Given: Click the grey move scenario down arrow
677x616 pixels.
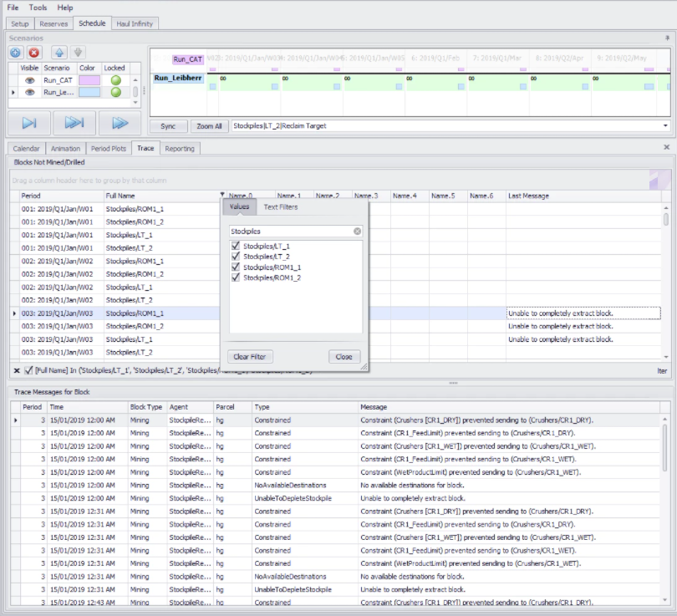Looking at the screenshot, I should click(78, 53).
